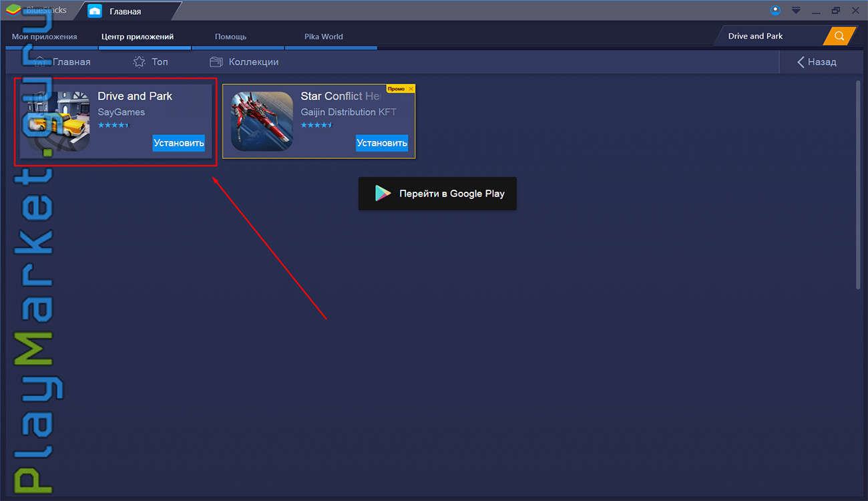Image resolution: width=868 pixels, height=501 pixels.
Task: Open the Помощь tab
Action: [230, 37]
